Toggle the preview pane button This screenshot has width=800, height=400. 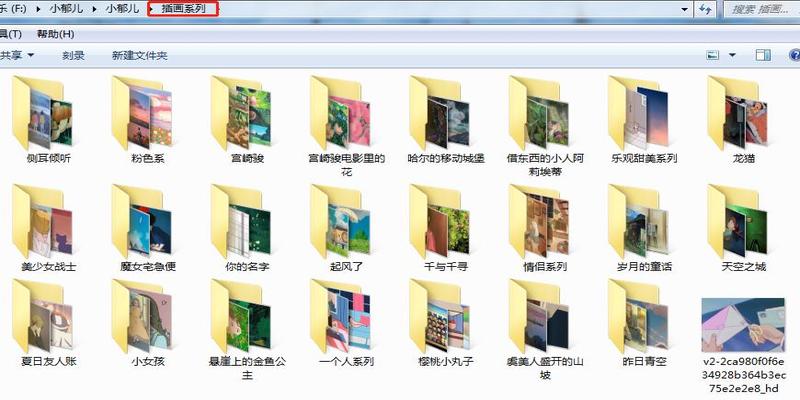763,55
